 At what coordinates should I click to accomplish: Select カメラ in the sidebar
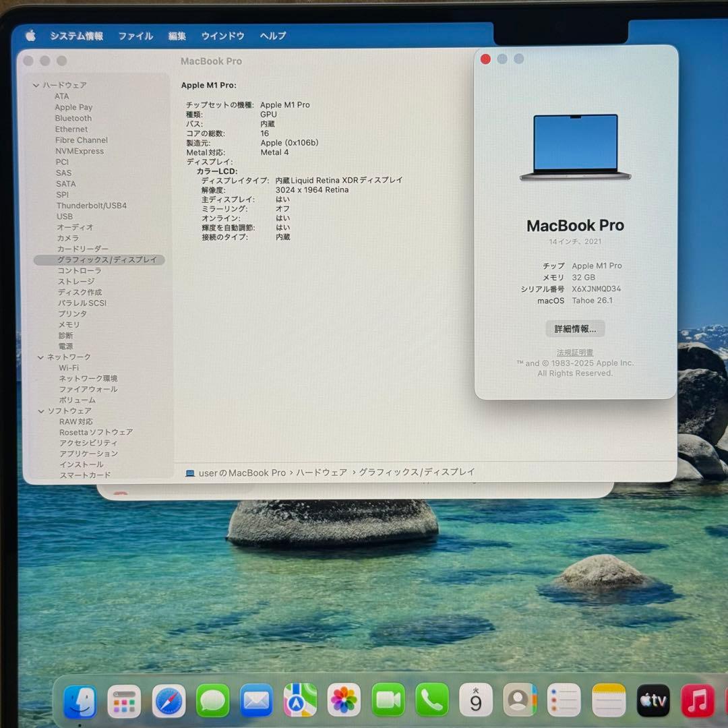pyautogui.click(x=68, y=238)
